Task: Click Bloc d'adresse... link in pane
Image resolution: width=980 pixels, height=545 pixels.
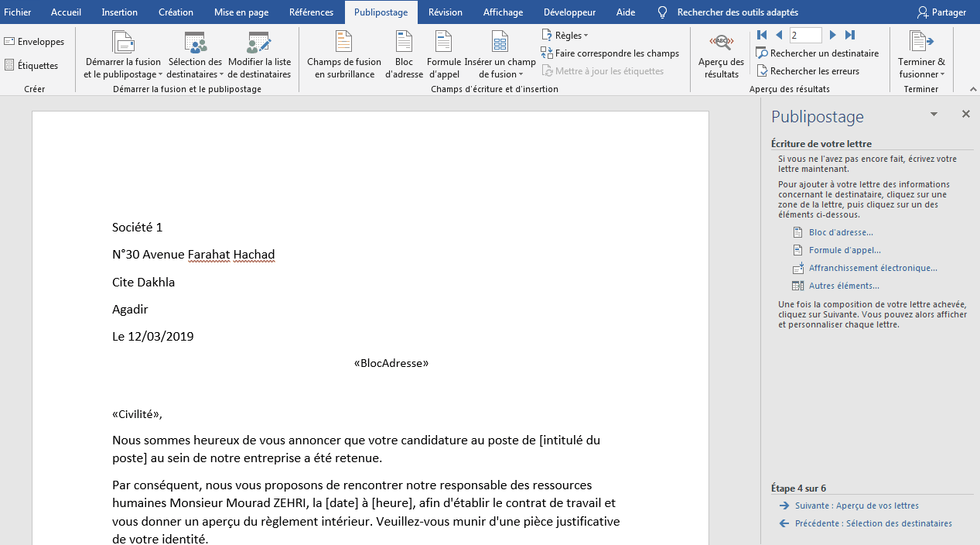Action: [841, 232]
